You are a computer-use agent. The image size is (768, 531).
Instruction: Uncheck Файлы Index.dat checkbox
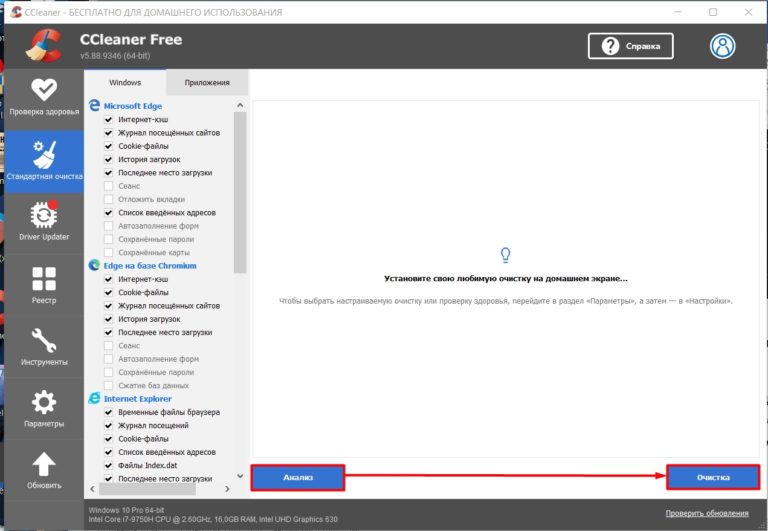pyautogui.click(x=108, y=465)
